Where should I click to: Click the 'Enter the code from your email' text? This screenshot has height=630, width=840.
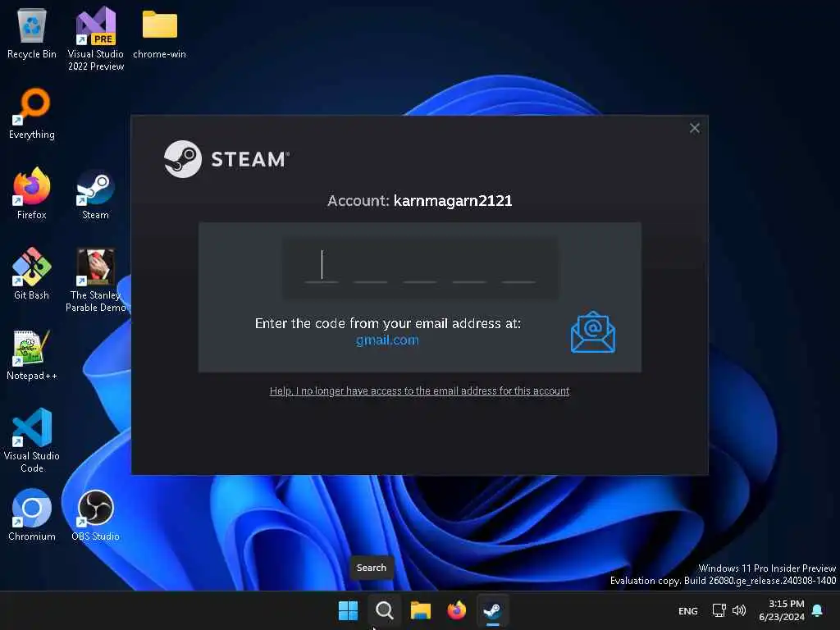point(388,323)
